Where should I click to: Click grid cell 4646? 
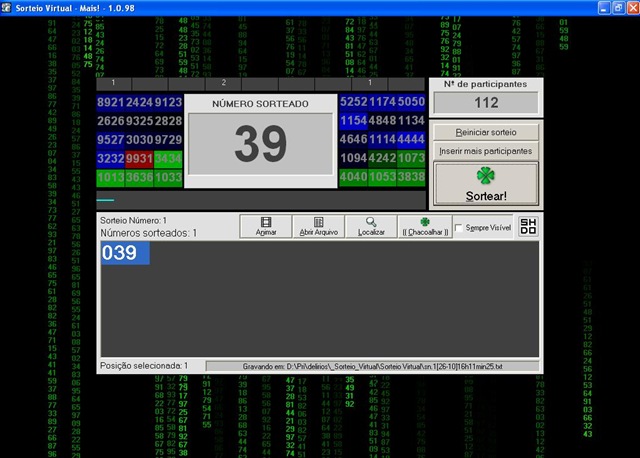coord(353,139)
